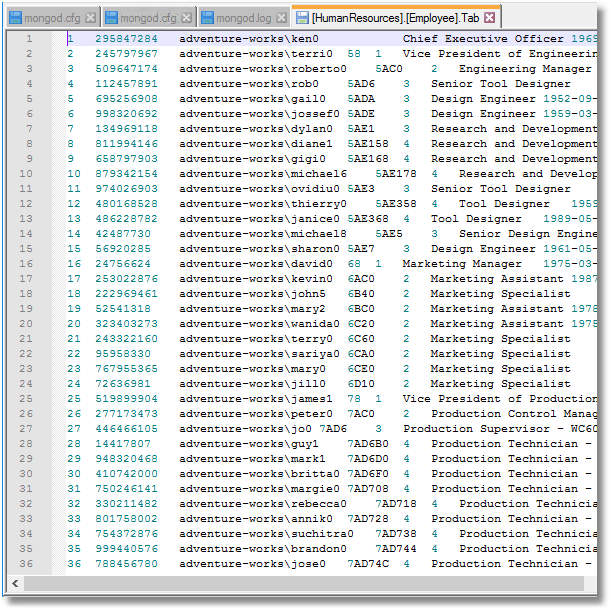Click adventure-works\brandon0 login text
Viewport: 611px width, 611px height.
pos(263,549)
